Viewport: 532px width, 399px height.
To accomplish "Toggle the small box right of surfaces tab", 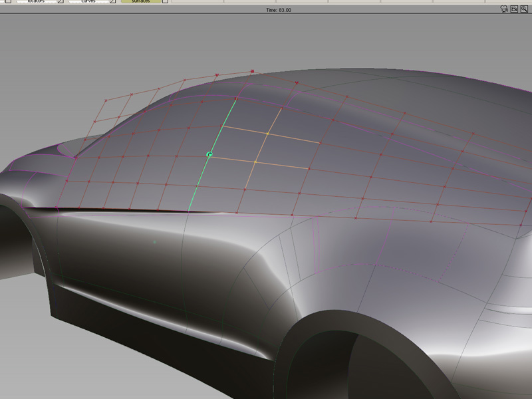I will [x=164, y=2].
